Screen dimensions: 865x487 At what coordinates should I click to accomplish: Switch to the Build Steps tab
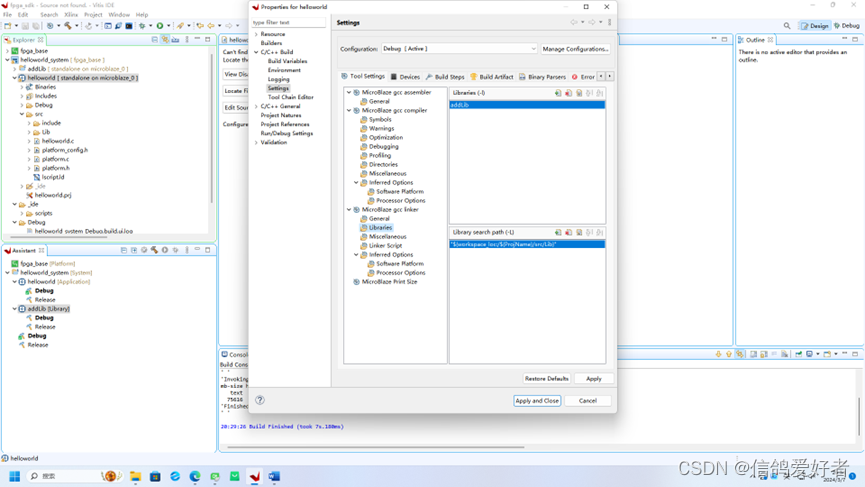pos(445,77)
